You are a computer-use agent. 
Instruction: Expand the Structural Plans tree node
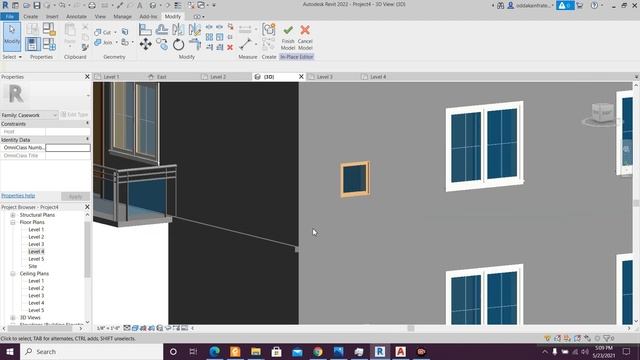click(13, 215)
